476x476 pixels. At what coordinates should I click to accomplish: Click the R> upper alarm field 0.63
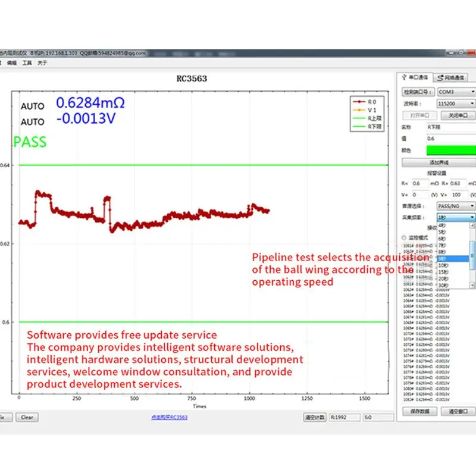(x=458, y=183)
